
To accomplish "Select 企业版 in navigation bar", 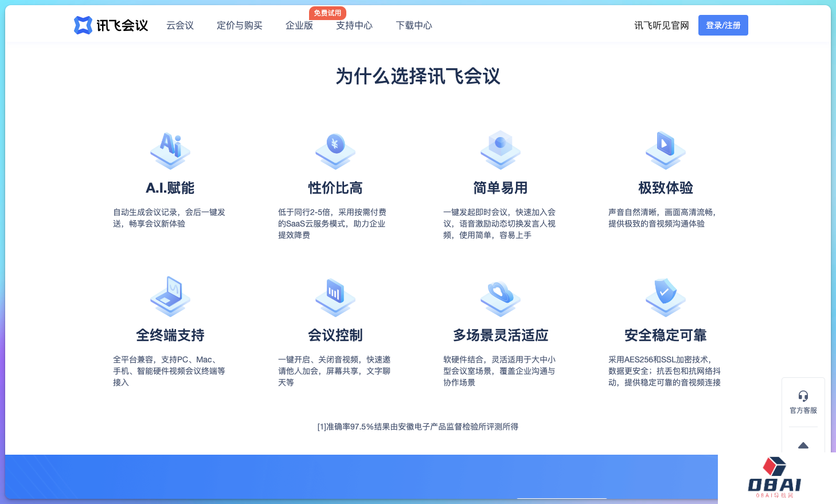I will tap(299, 25).
